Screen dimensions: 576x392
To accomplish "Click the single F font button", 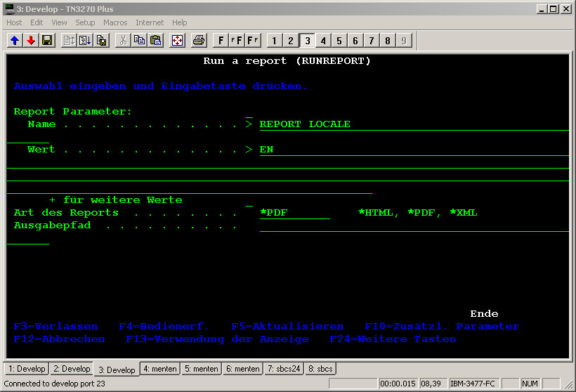I will pos(221,41).
